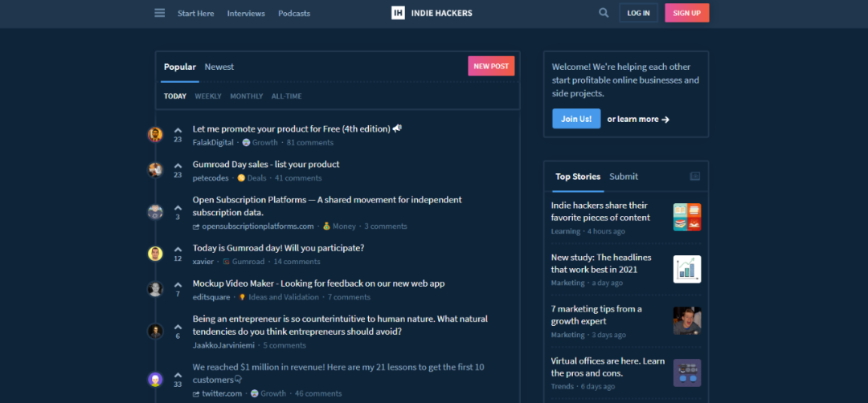The height and width of the screenshot is (403, 868).
Task: Click the Growth group icon under FalakDigital post
Action: coord(246,143)
